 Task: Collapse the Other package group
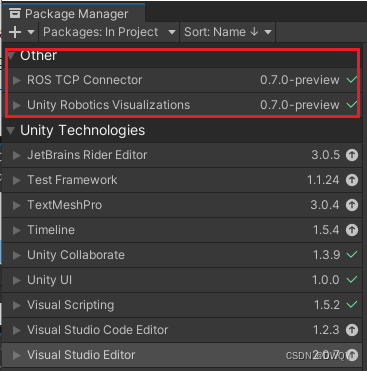point(11,55)
